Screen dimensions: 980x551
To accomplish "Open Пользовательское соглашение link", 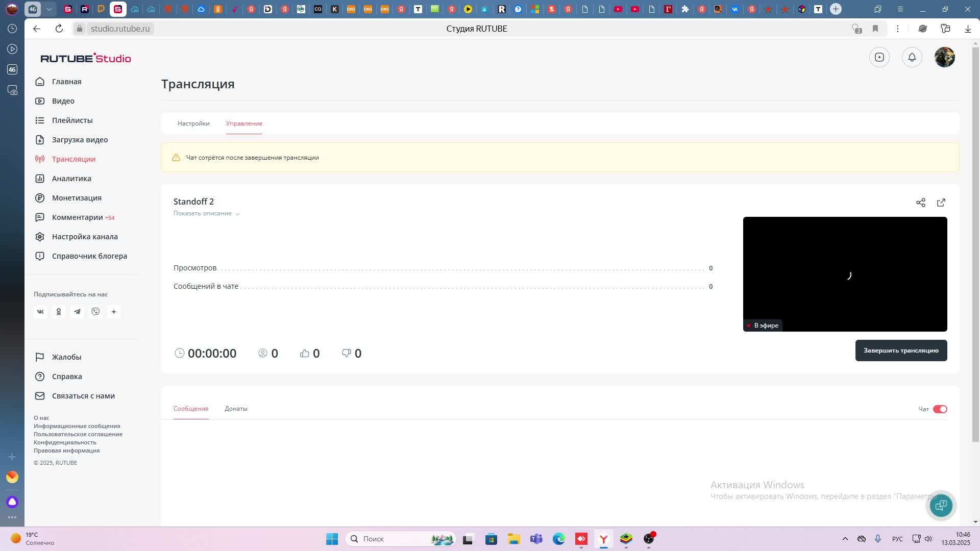I will (x=78, y=434).
